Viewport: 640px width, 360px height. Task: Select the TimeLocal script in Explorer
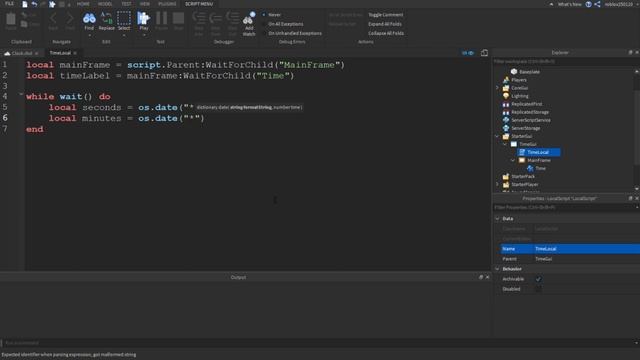click(538, 152)
